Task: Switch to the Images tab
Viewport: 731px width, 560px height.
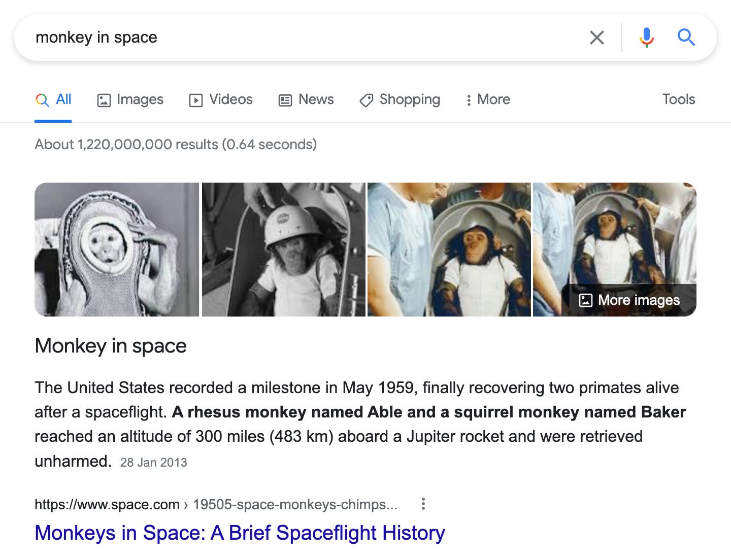Action: point(130,99)
